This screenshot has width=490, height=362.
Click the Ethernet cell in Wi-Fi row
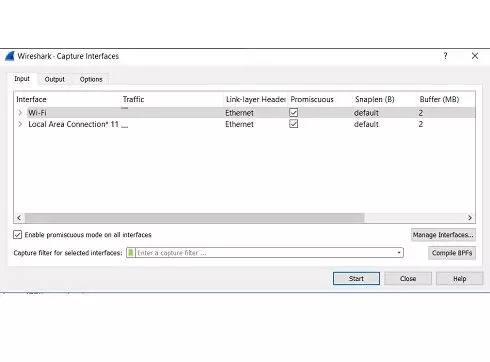click(x=239, y=113)
